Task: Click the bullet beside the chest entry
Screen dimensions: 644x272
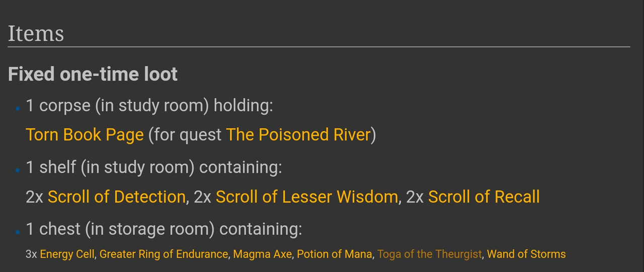Action: point(18,232)
